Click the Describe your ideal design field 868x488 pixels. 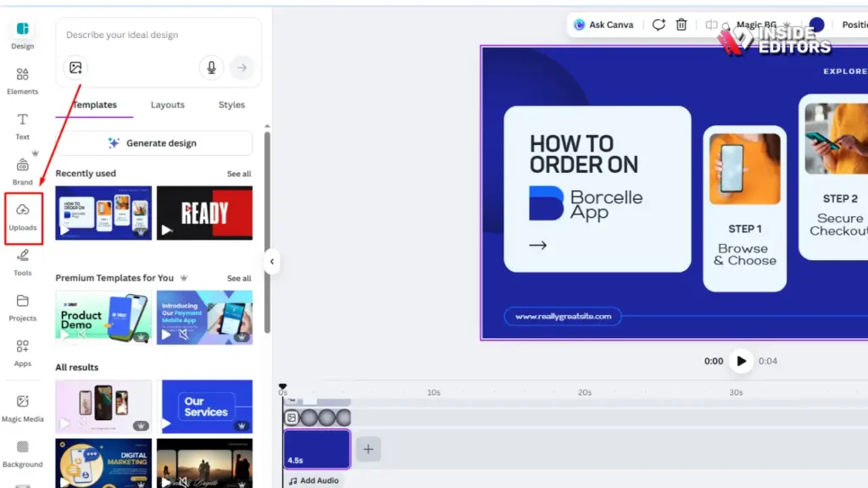159,35
